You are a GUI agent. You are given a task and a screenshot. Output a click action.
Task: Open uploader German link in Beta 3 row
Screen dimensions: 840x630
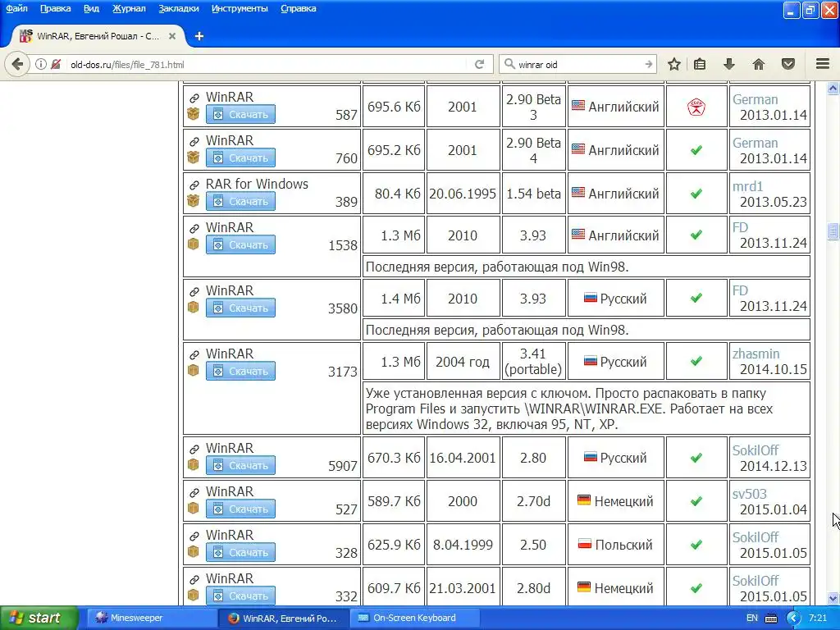pos(755,99)
